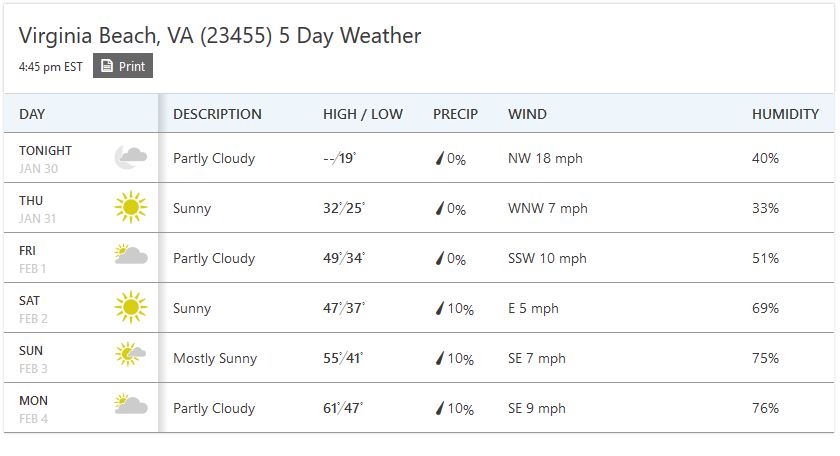Click Saturday's precipitation raindrop icon
This screenshot has width=840, height=456.
tap(439, 309)
